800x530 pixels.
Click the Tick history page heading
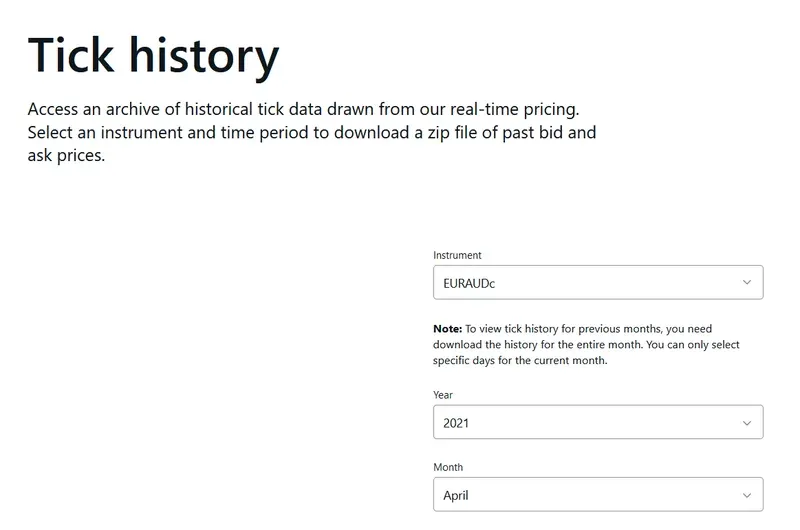coord(153,56)
